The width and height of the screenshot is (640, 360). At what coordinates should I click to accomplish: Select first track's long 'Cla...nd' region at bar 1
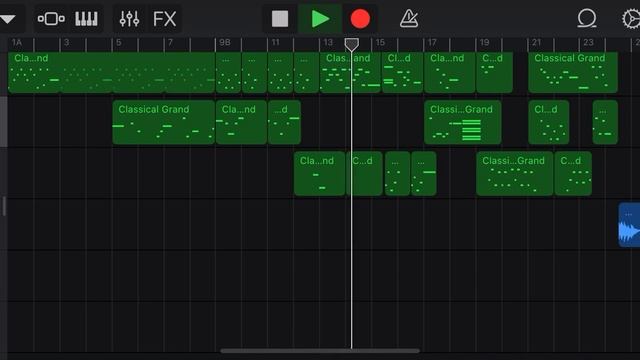click(111, 72)
